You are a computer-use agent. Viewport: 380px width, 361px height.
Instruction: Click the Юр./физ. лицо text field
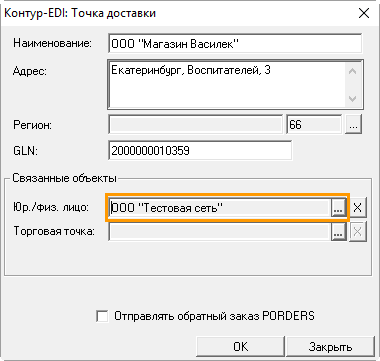[220, 208]
